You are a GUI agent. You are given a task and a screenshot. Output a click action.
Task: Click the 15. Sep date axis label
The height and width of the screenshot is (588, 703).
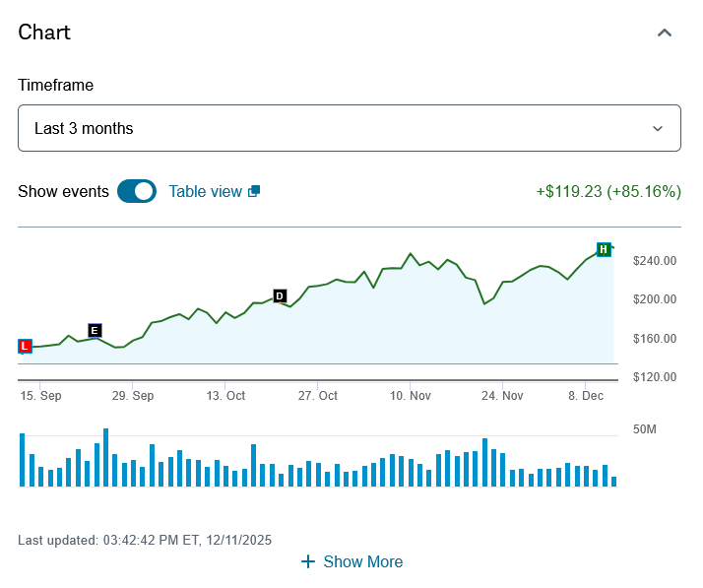tap(40, 395)
